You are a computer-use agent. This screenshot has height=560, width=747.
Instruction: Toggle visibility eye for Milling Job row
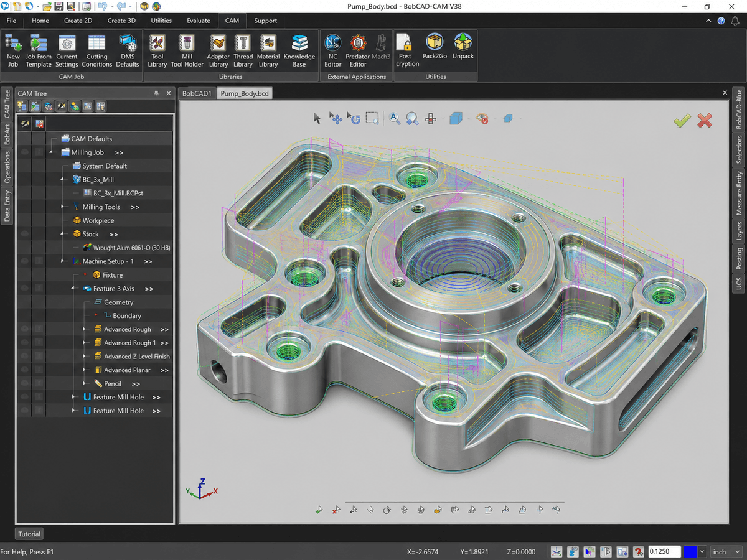pos(25,152)
